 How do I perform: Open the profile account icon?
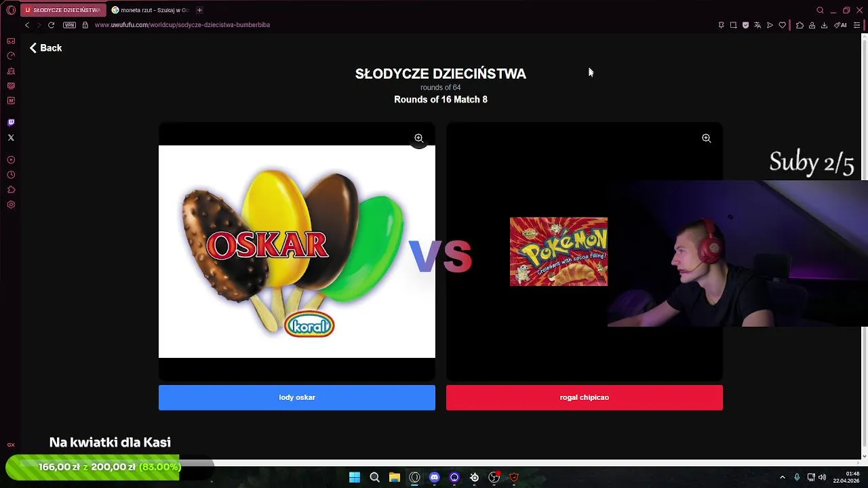pos(812,25)
